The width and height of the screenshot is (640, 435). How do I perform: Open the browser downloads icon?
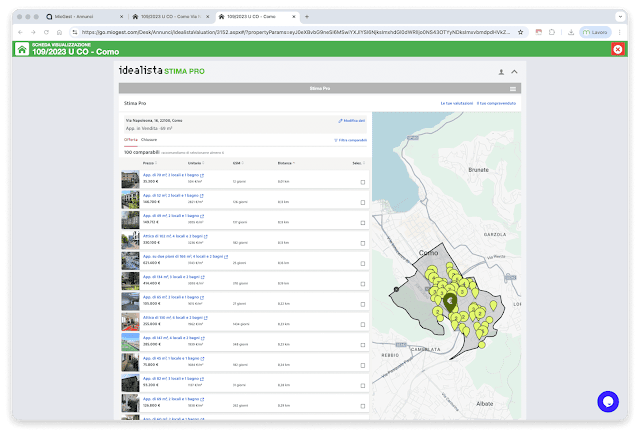pos(571,32)
